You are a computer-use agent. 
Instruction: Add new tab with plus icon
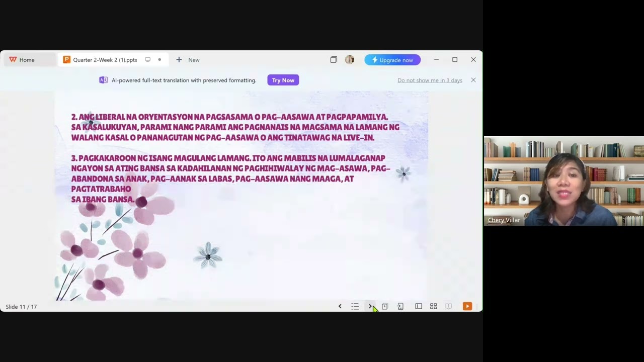(x=179, y=60)
